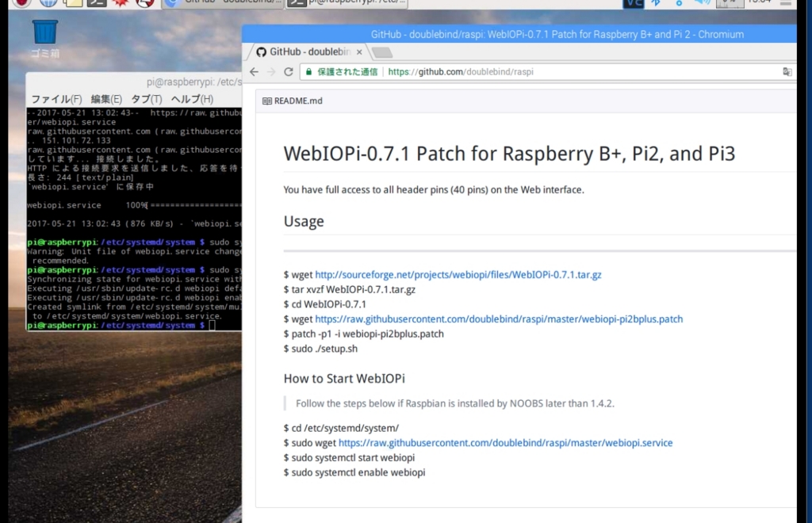Launch the terminal taskbar launcher icon
The width and height of the screenshot is (812, 523).
click(x=96, y=2)
